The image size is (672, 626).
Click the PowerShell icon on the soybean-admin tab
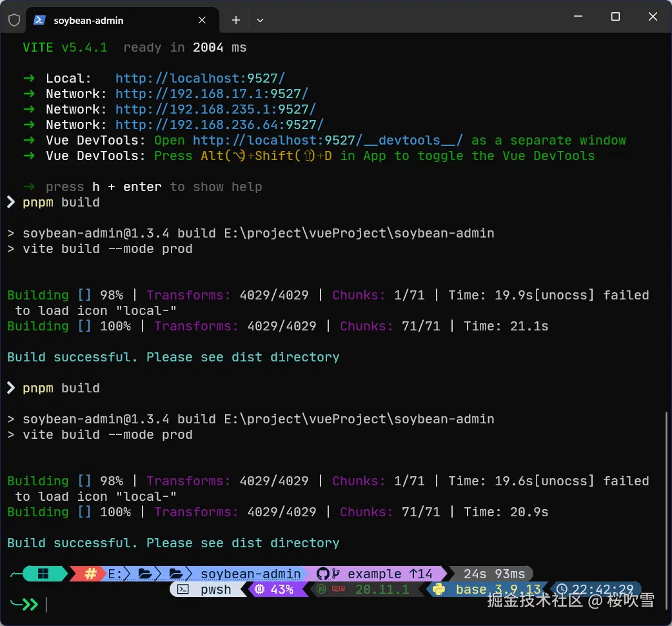click(39, 20)
